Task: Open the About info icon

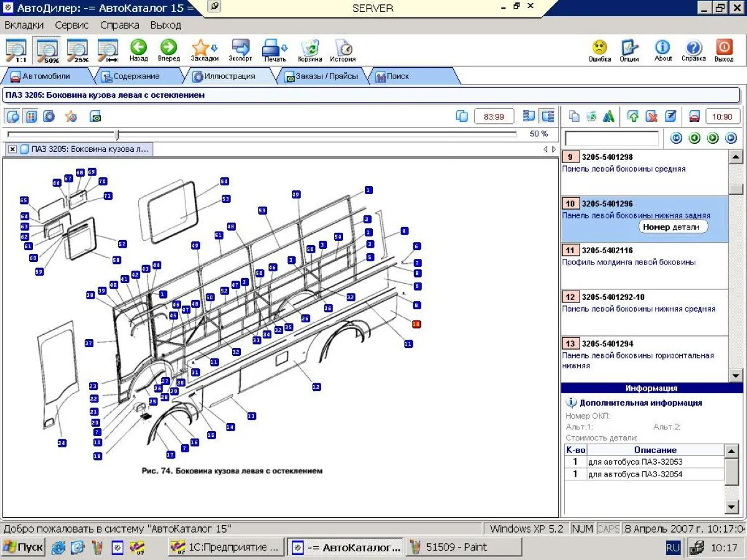Action: coord(663,50)
